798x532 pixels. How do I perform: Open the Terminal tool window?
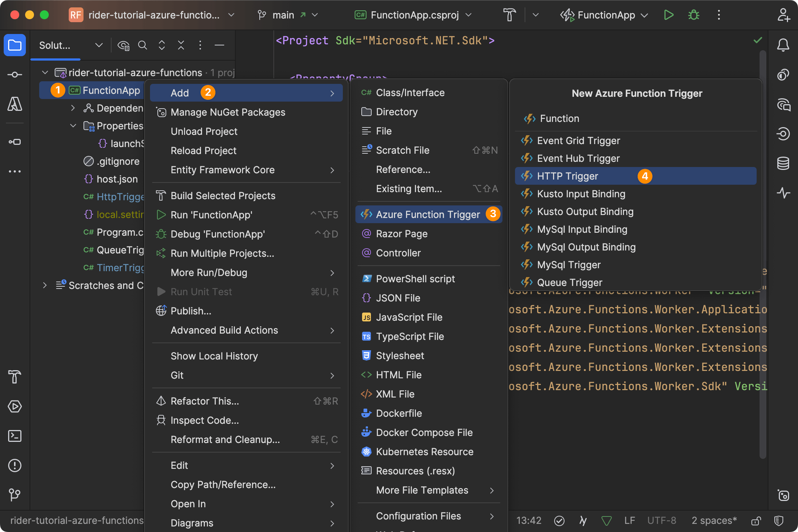(15, 436)
